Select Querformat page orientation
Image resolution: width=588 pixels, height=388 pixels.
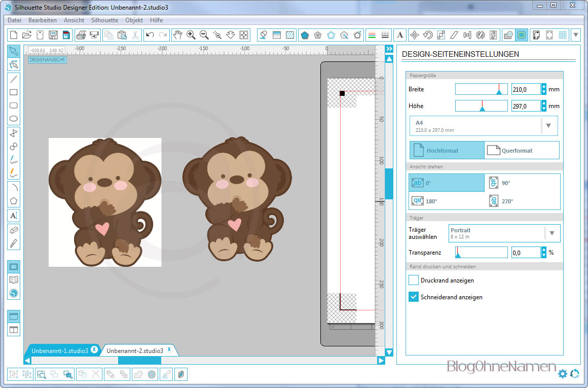[x=522, y=151]
